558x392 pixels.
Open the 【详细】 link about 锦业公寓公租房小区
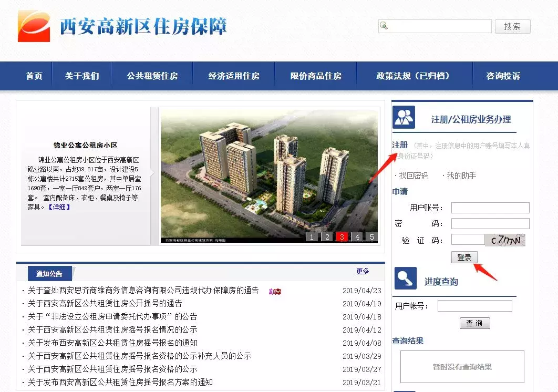point(59,206)
